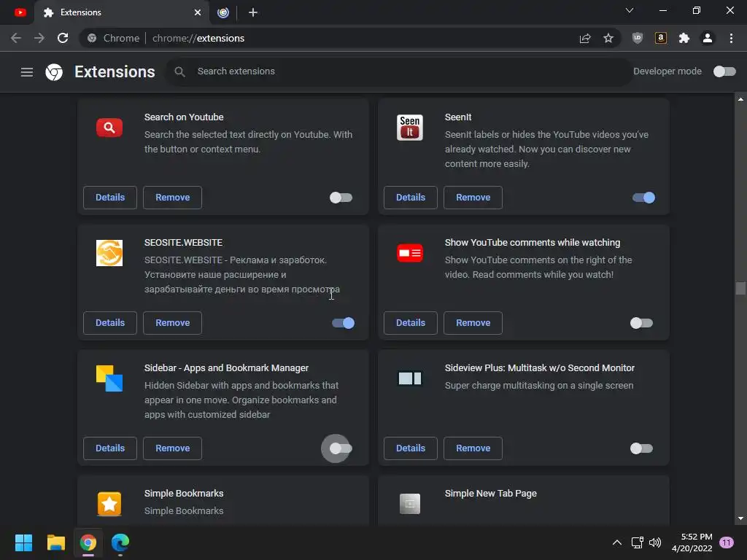Open Details for SeenIt

(411, 198)
